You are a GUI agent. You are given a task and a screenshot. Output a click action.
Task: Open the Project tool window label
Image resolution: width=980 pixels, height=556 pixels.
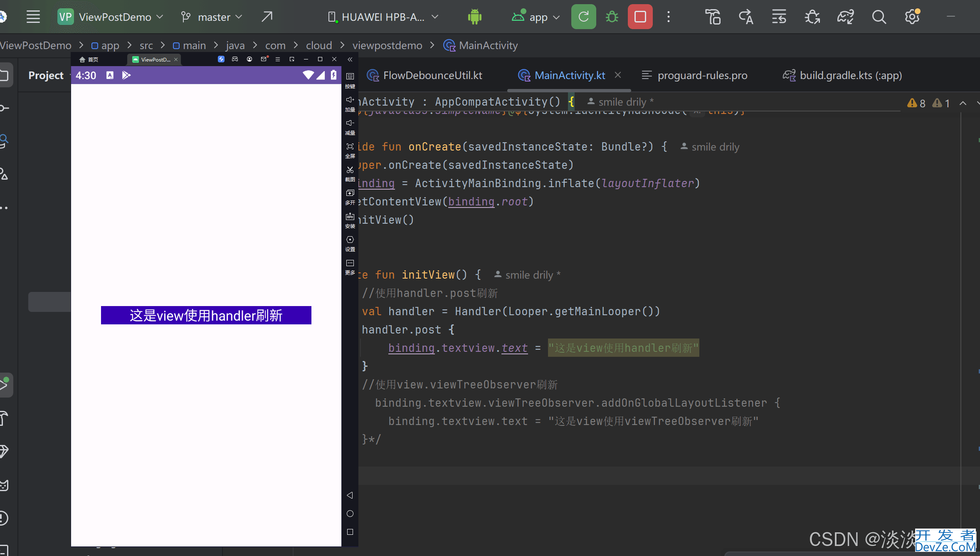click(46, 75)
